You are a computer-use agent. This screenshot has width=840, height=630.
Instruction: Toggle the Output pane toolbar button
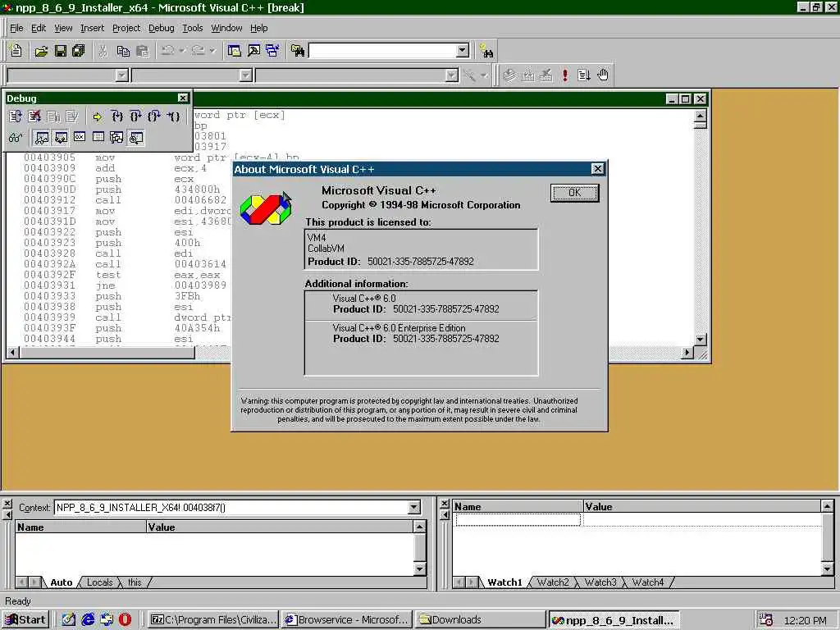[x=254, y=51]
